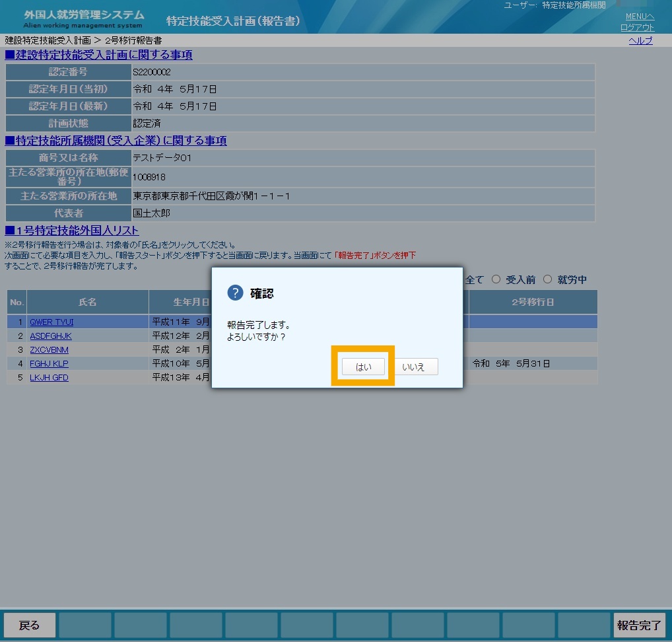Open worker name ZXCVBNM
The image size is (672, 642).
49,350
